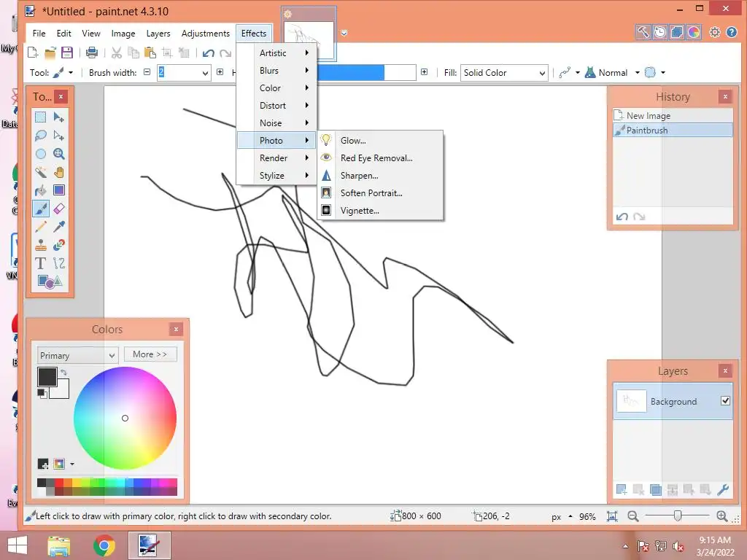
Task: Swap primary and secondary colors
Action: 64,372
